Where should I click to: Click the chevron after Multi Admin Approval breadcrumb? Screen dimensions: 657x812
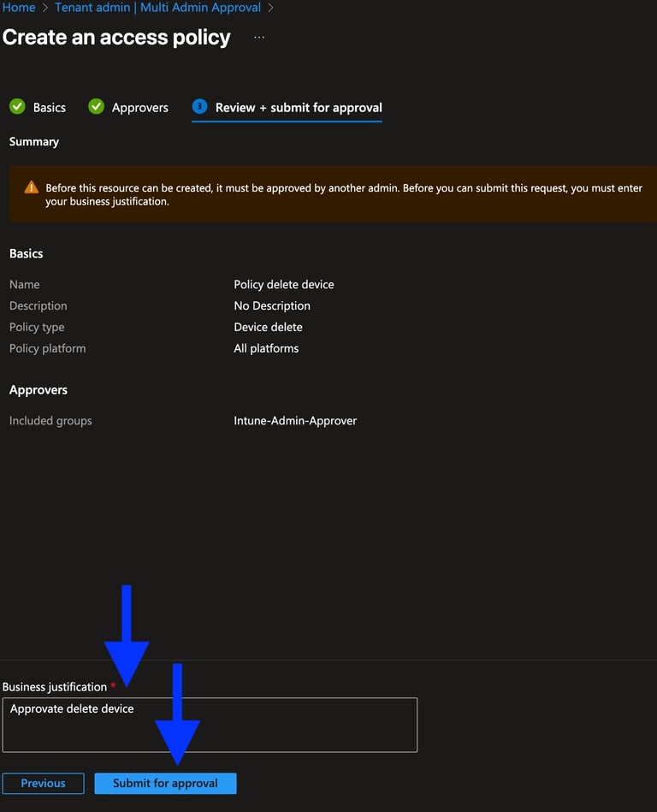[x=270, y=8]
